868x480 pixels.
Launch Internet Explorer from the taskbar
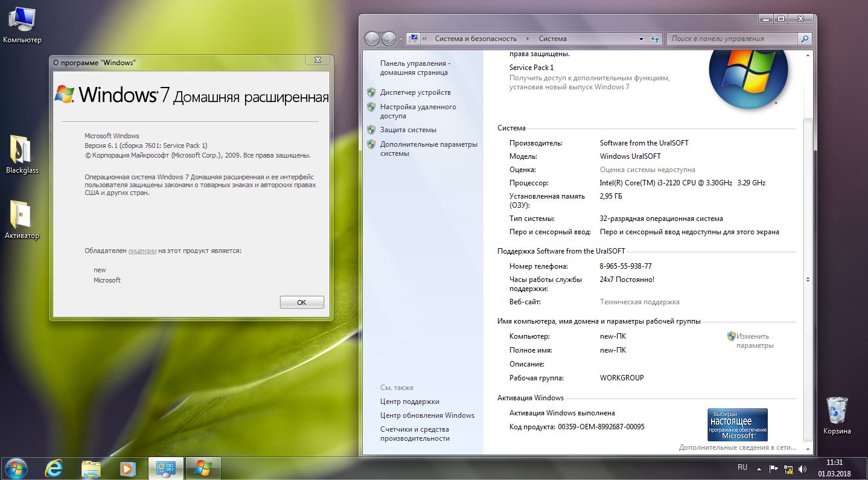54,468
